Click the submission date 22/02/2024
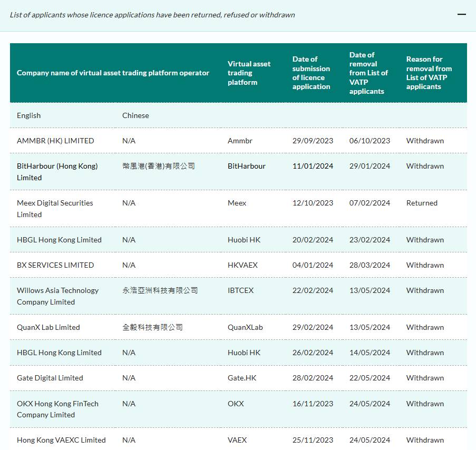 (x=313, y=290)
